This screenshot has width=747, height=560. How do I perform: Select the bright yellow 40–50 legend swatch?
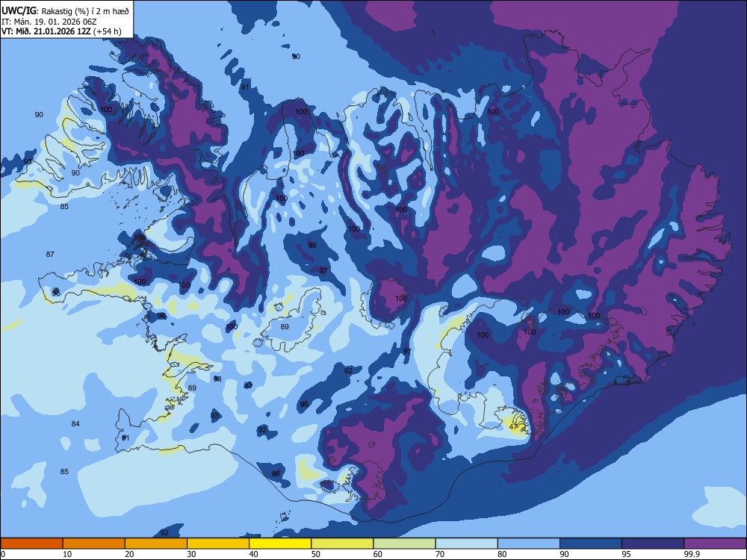tap(280, 544)
